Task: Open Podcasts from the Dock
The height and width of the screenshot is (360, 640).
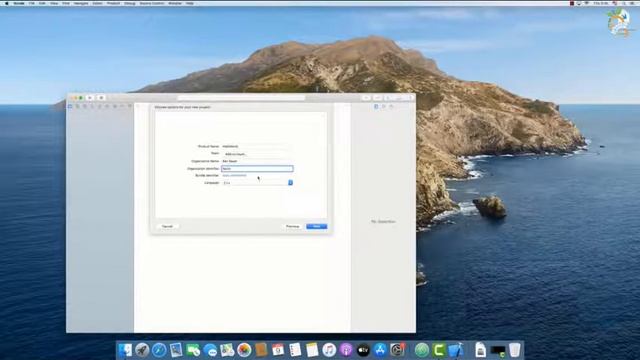Action: 346,350
